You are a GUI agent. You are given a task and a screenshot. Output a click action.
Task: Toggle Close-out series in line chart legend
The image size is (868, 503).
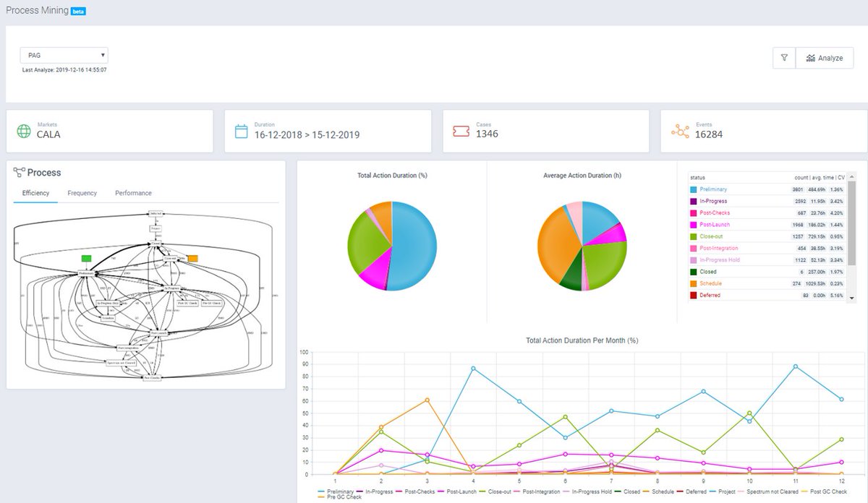coord(493,491)
